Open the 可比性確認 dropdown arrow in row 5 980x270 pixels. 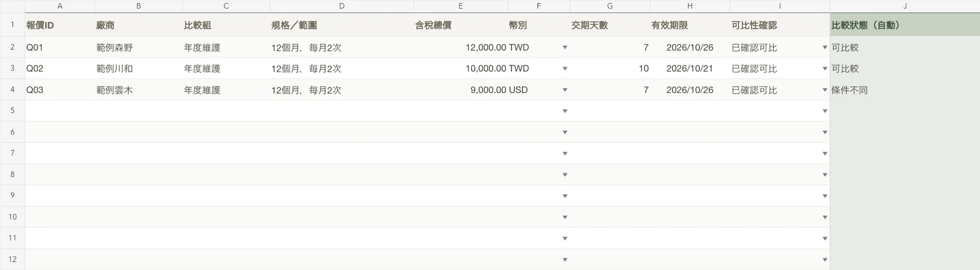(824, 111)
